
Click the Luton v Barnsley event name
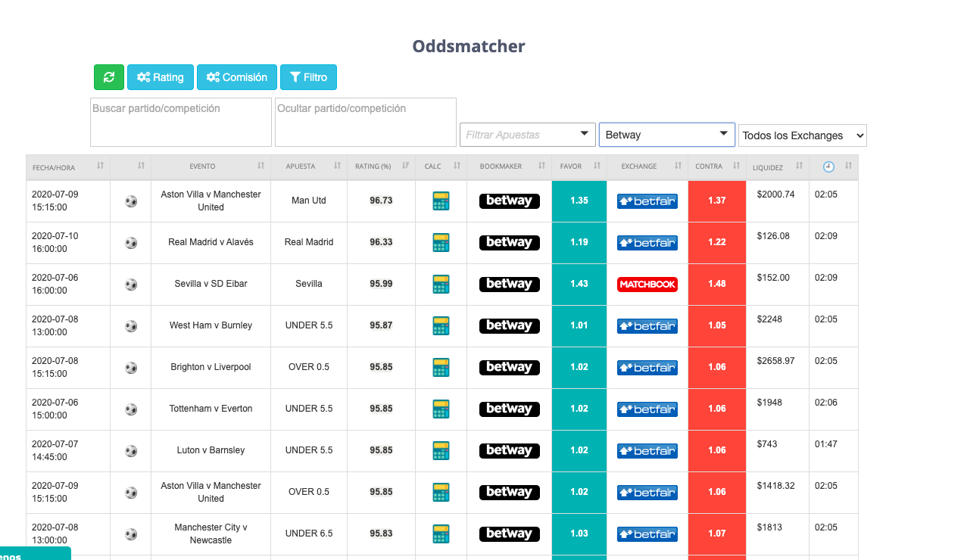(211, 450)
